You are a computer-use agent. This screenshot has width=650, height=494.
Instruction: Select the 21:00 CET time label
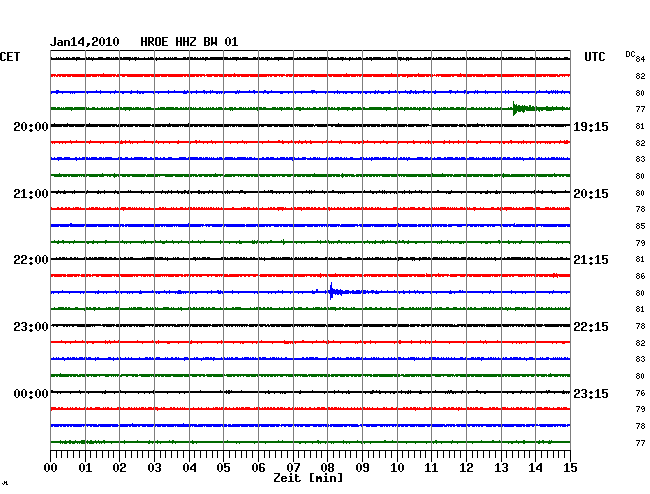(31, 194)
